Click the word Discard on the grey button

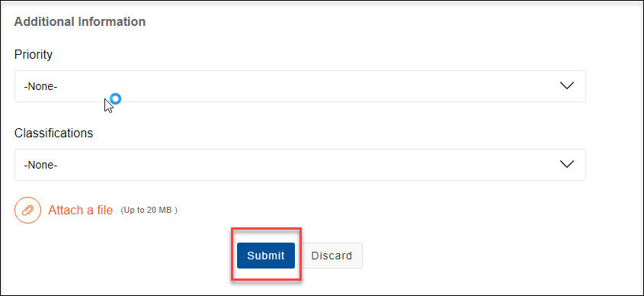coord(332,256)
